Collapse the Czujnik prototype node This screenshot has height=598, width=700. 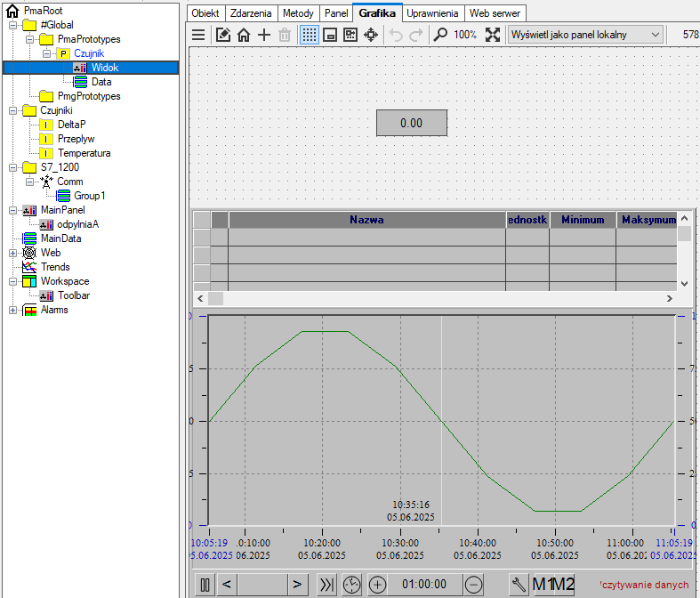pyautogui.click(x=47, y=53)
